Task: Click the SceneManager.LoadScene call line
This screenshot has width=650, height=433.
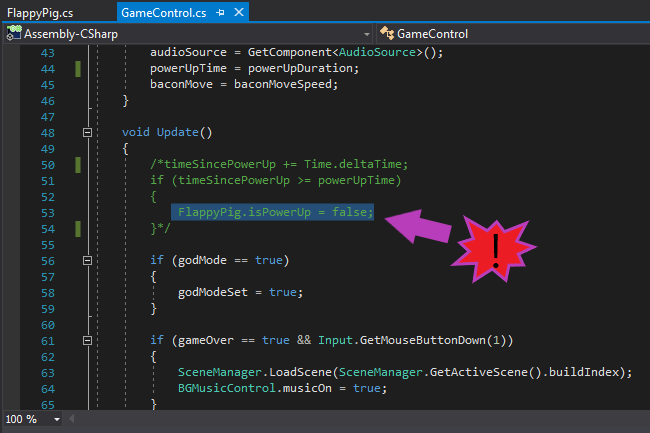Action: (x=405, y=372)
